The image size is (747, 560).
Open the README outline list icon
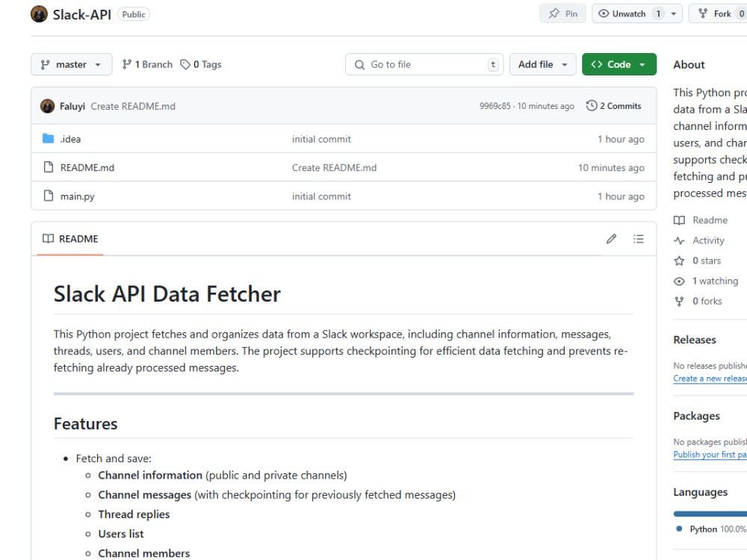[x=639, y=239]
